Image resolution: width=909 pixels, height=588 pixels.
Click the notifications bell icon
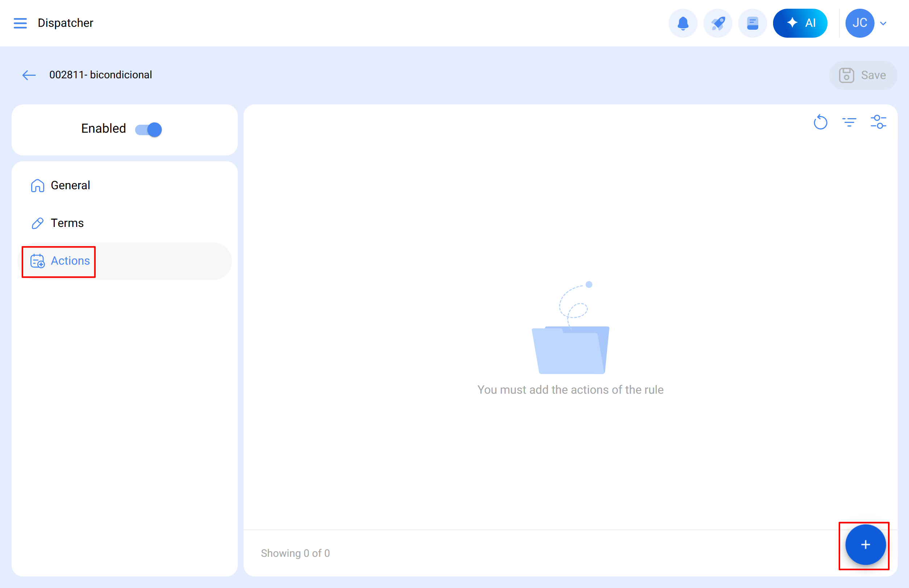click(682, 23)
